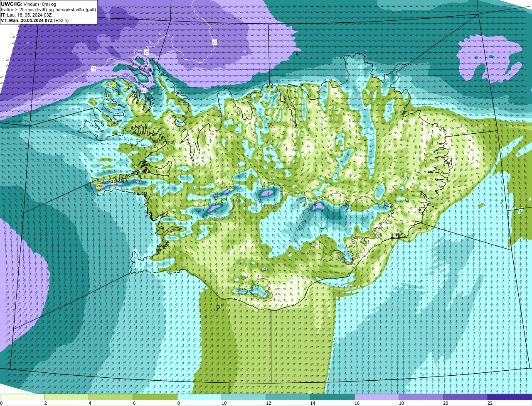Viewport: 532px width, 406px height.
Task: Click the 20–22 m/s legend swatch
Action: (x=465, y=397)
